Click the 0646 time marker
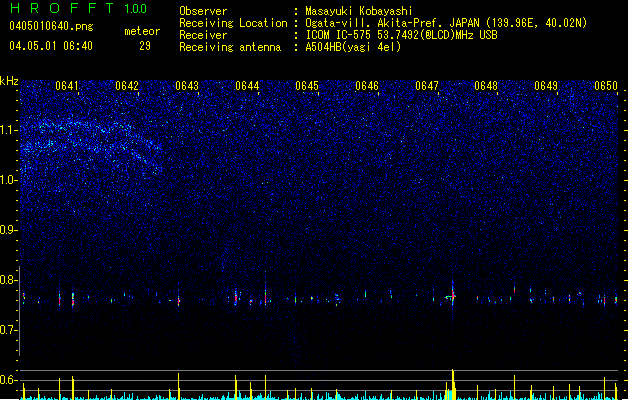The width and height of the screenshot is (629, 400). [367, 86]
